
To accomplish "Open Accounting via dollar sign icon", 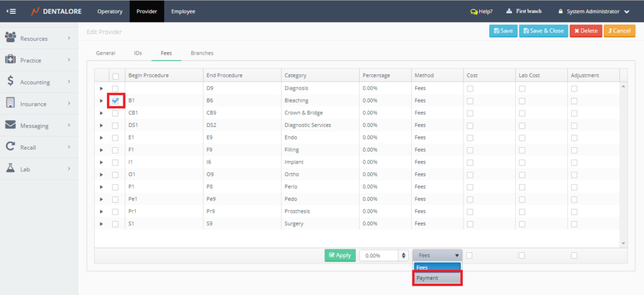I will [x=11, y=81].
